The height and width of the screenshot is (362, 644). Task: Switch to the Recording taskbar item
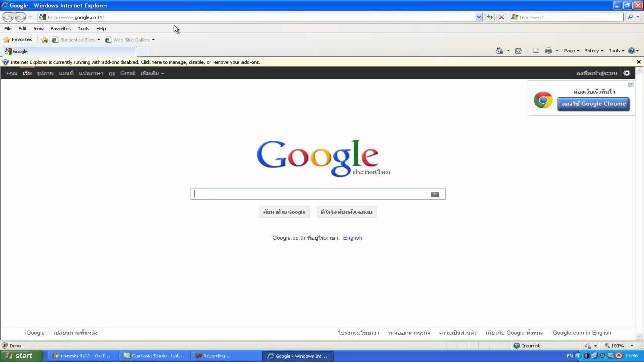(x=226, y=356)
